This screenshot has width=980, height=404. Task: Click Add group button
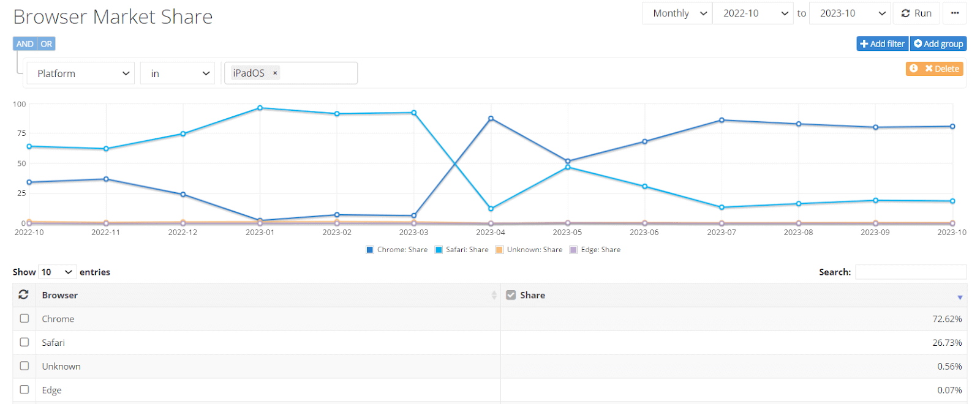(938, 43)
